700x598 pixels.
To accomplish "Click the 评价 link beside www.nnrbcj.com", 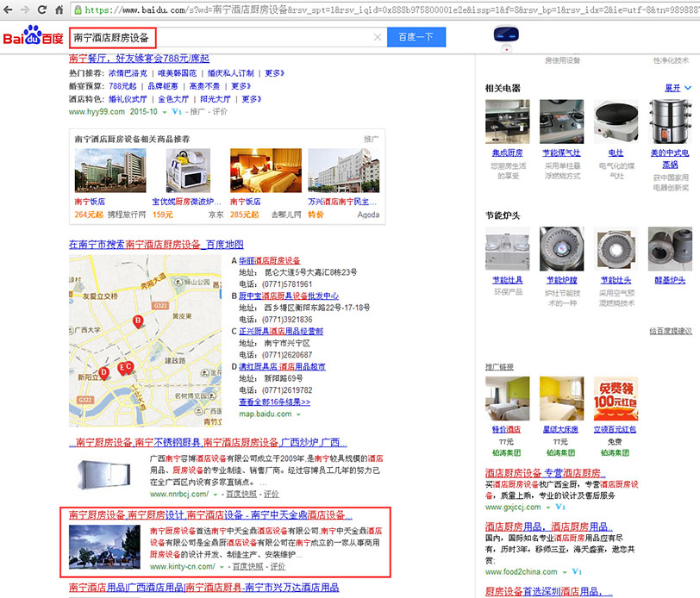I will pos(271,494).
